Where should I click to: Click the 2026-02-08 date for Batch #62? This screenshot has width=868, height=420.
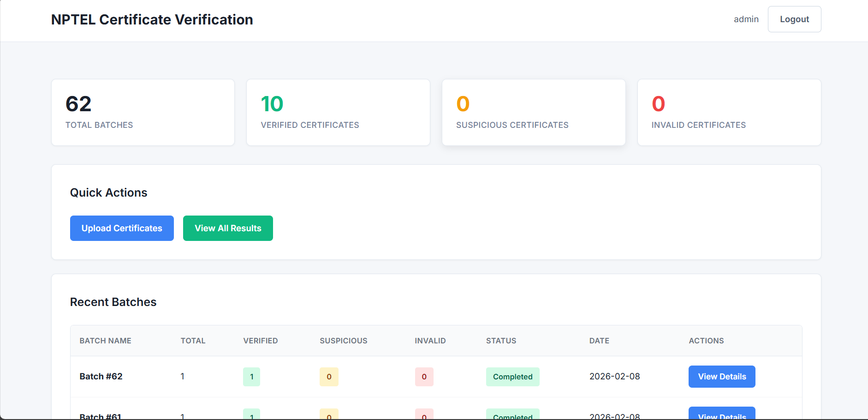615,377
